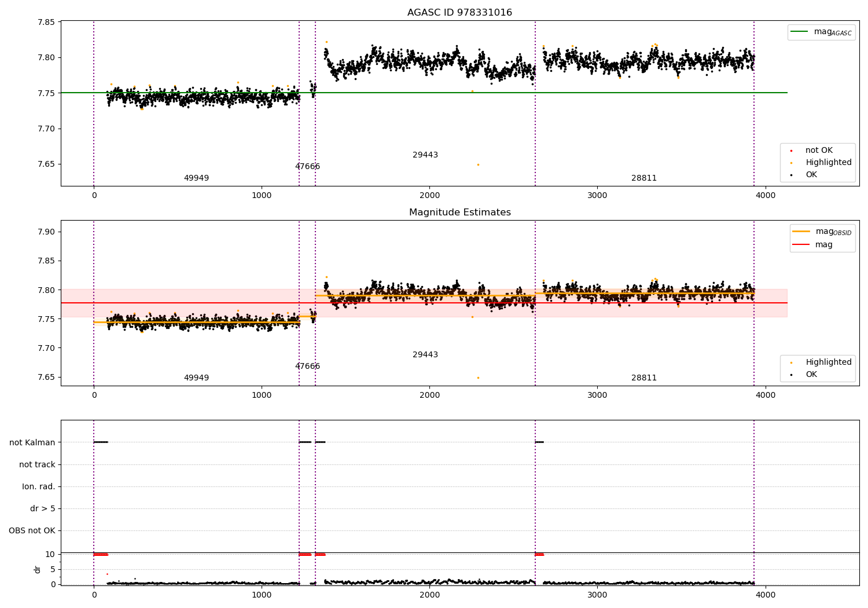This screenshot has height=608, width=868.
Task: Click obsid label 29443 in Magnitude Estimates panel
Action: (425, 355)
